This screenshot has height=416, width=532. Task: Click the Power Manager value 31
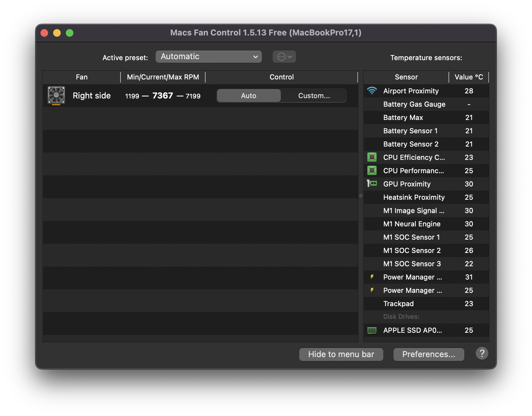469,277
